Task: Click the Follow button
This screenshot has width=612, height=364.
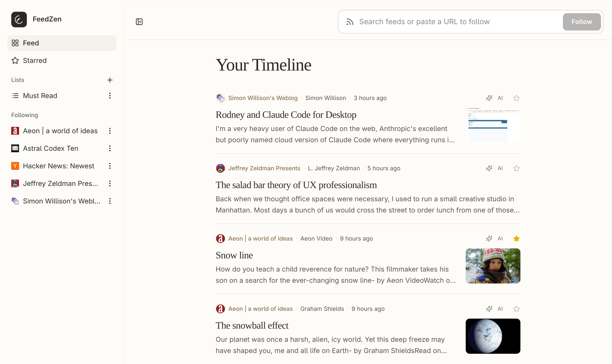Action: [581, 22]
